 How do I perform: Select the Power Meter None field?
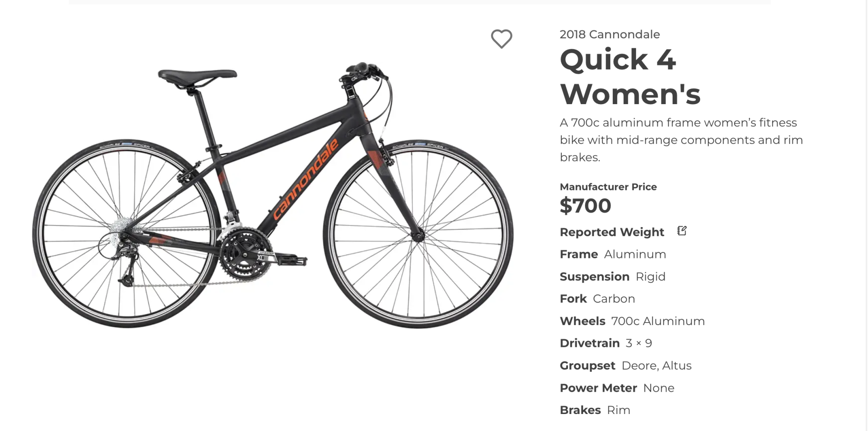click(659, 387)
